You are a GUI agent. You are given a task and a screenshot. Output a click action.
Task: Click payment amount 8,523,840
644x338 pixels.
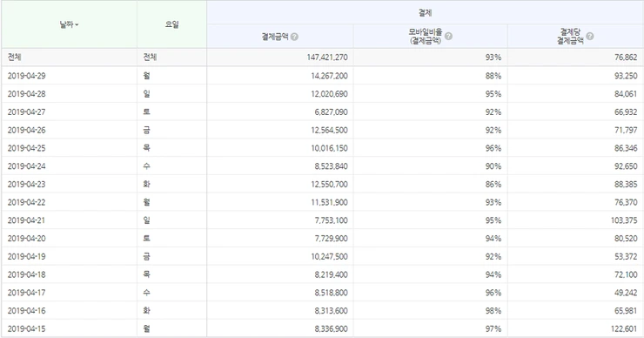tap(331, 166)
